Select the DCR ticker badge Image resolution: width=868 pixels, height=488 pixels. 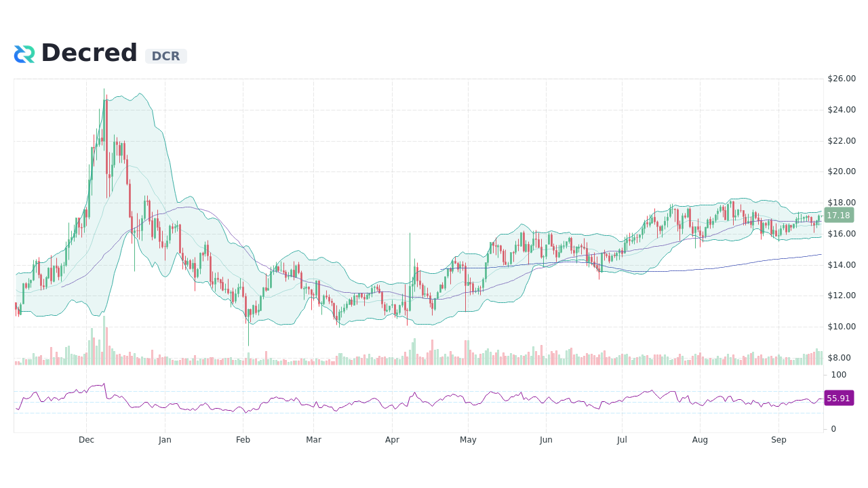tap(165, 56)
